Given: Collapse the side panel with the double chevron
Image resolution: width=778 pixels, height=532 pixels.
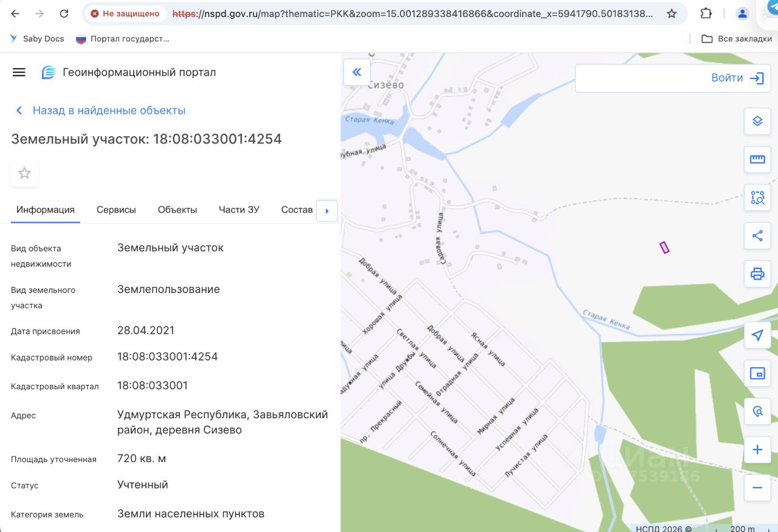Looking at the screenshot, I should tap(357, 72).
